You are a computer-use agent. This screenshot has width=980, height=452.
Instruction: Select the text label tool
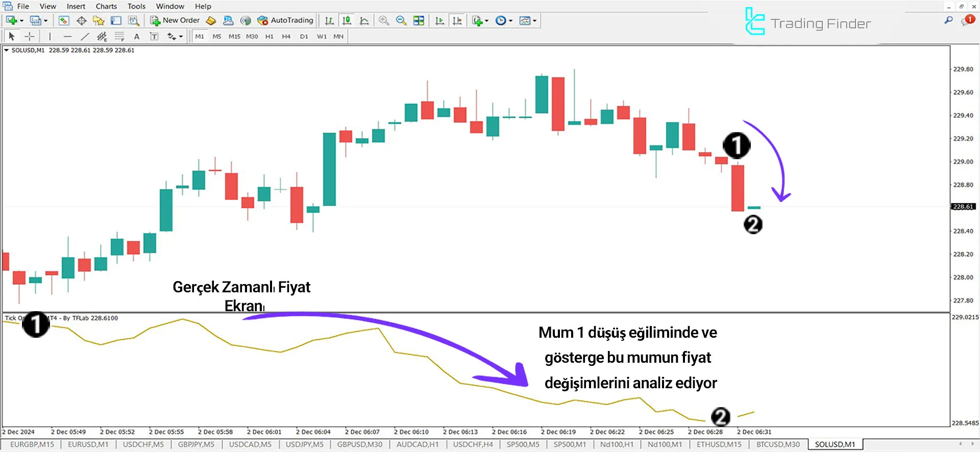(136, 36)
